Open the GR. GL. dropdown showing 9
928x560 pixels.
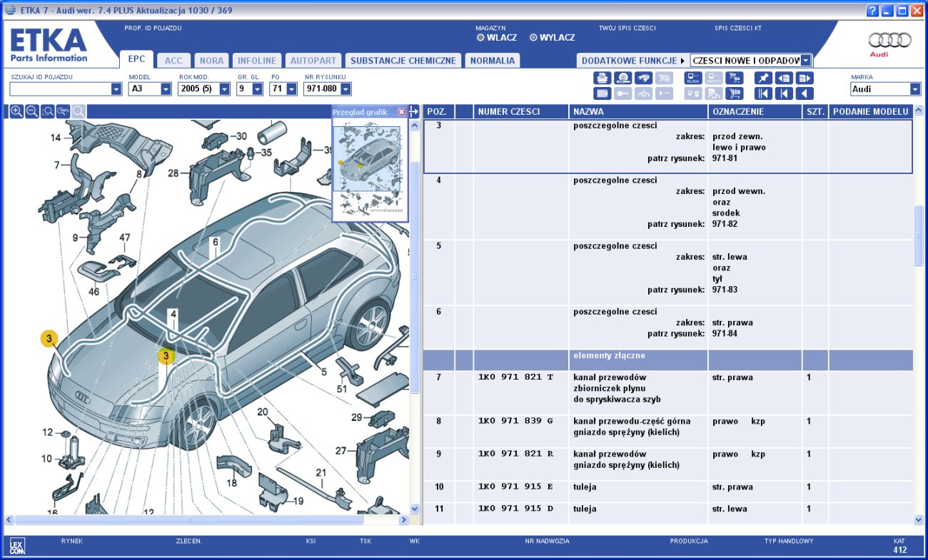tap(258, 89)
